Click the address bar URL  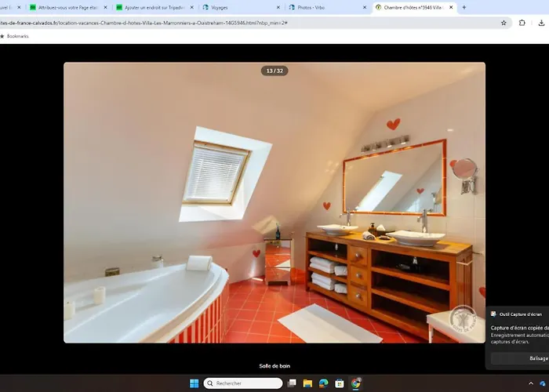click(144, 23)
